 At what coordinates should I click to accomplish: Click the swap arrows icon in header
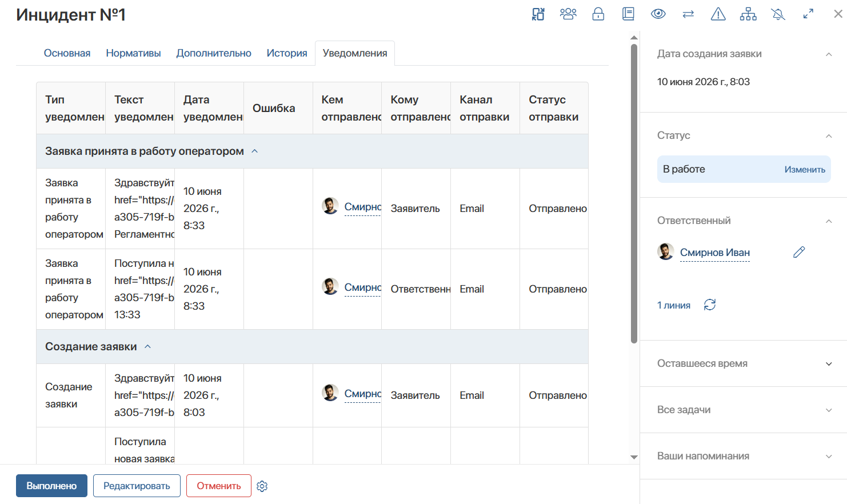688,14
